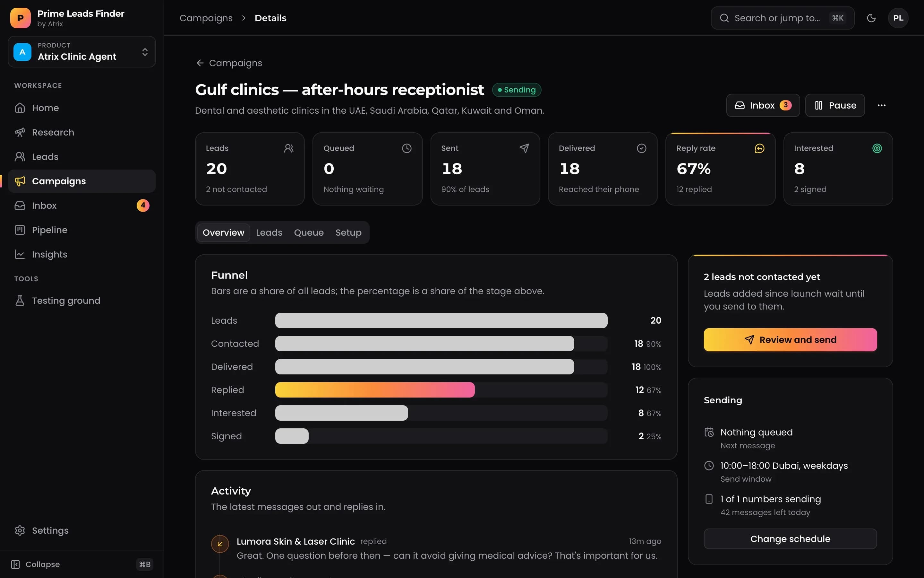Open the campaign Inbox button with badge 3
The image size is (924, 578).
763,106
